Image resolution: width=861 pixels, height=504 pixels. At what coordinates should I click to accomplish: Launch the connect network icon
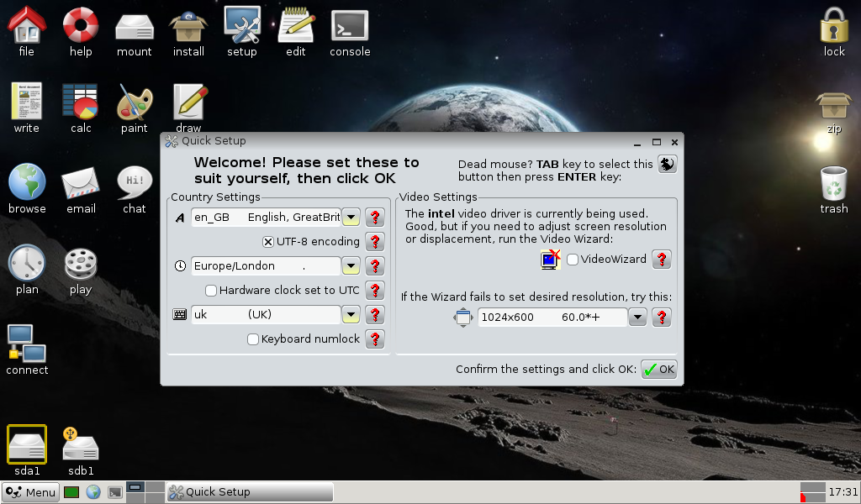click(27, 344)
